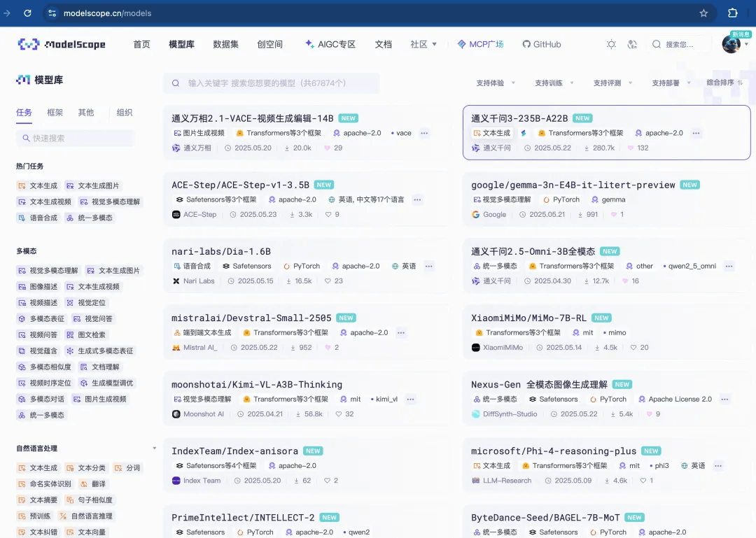Open the 支持部署 filter dropdown
Viewport: 756px width, 538px height.
click(x=671, y=83)
